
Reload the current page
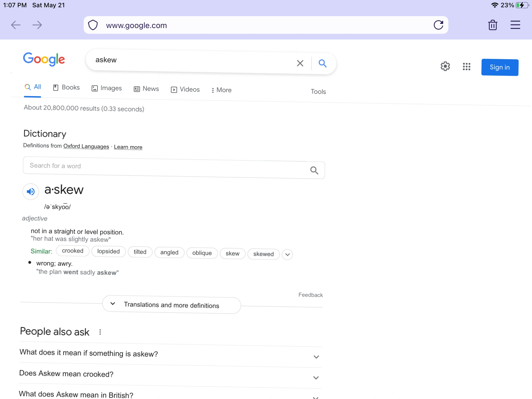(x=439, y=25)
